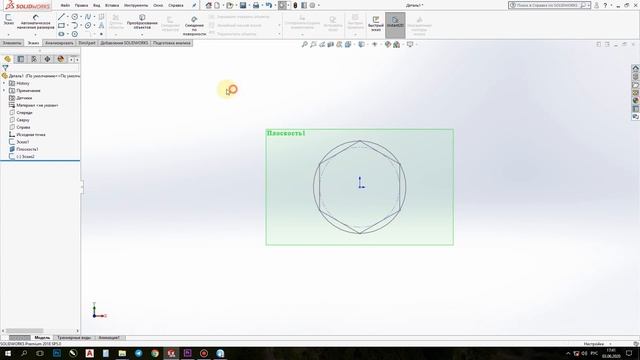Screen dimensions: 640x360
Task: Click the Smart Dimension tool
Action: (36, 21)
